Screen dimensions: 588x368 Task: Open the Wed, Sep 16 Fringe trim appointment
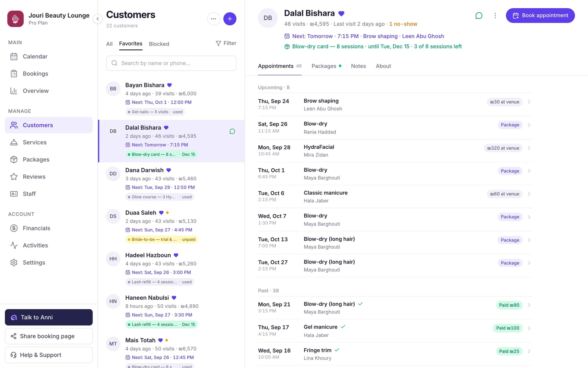[395, 354]
